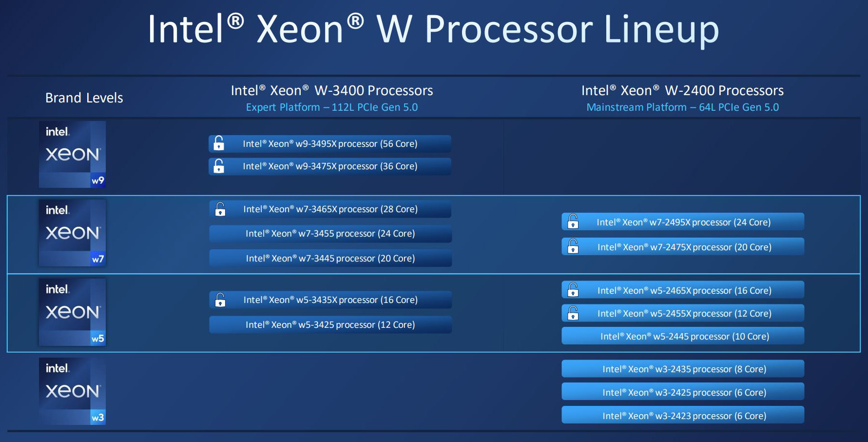The width and height of the screenshot is (868, 442).
Task: Click the w7-3455 processor (24 Core) bar
Action: pos(330,234)
